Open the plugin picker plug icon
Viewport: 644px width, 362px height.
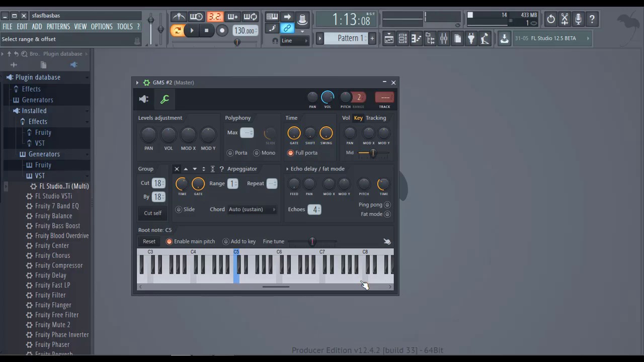coord(471,38)
